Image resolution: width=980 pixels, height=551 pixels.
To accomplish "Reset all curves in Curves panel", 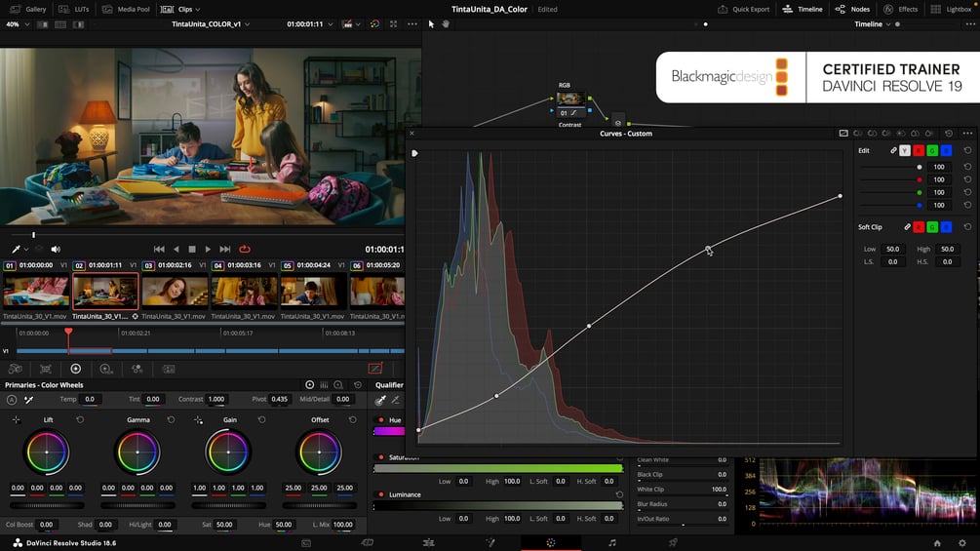I will [949, 133].
